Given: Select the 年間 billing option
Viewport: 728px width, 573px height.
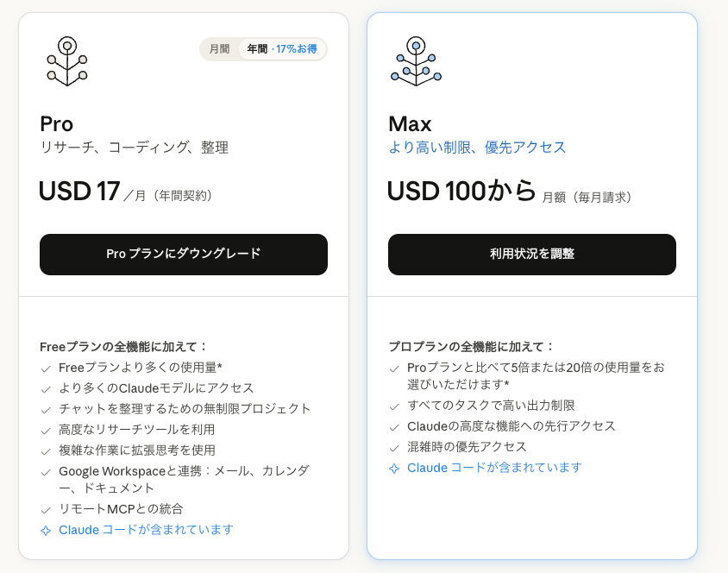Looking at the screenshot, I should pos(257,48).
